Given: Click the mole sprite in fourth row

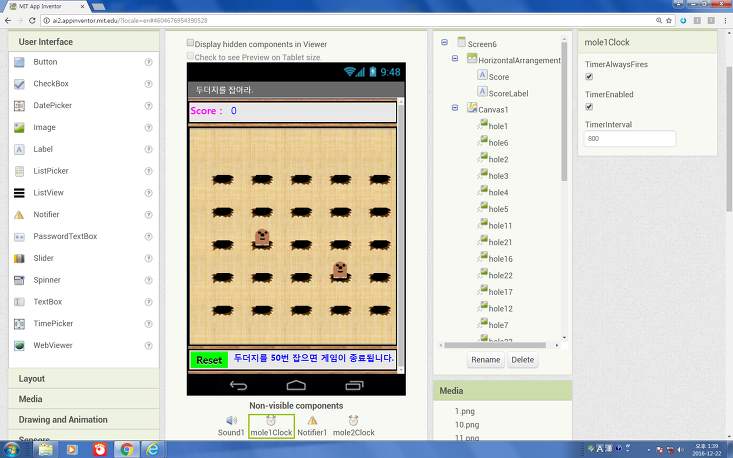Looking at the screenshot, I should pyautogui.click(x=340, y=270).
